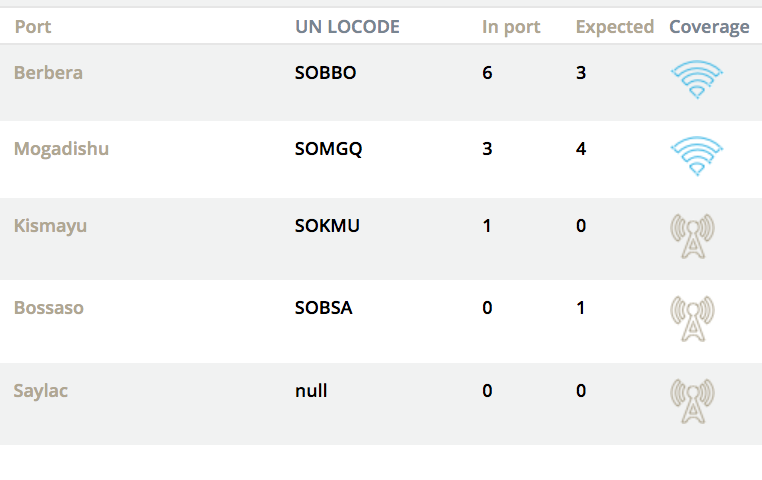Click Mogadishu's blue Wi-Fi coverage icon
Screen dimensions: 762x480
tap(697, 155)
